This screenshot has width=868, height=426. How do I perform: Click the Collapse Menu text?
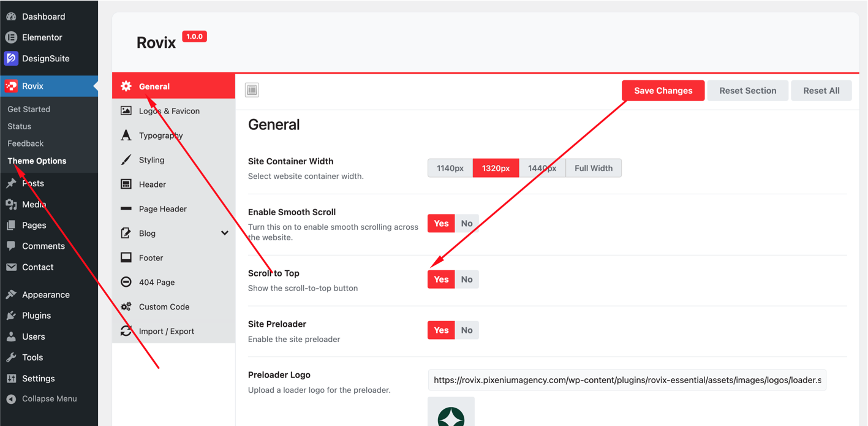(x=50, y=398)
